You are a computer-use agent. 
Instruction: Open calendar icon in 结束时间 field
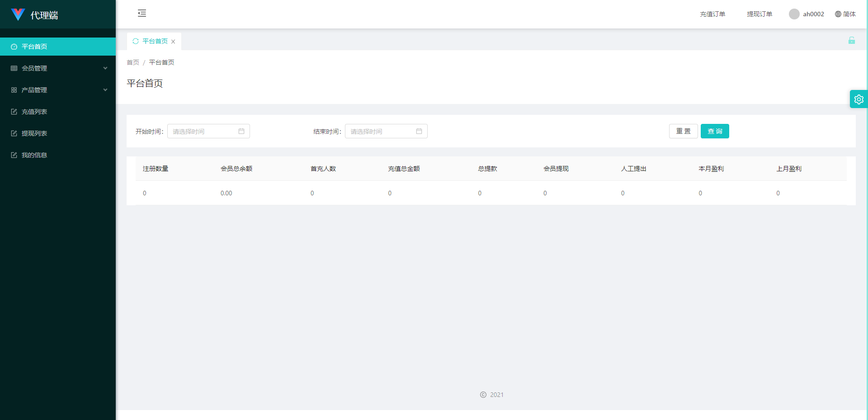coord(419,131)
